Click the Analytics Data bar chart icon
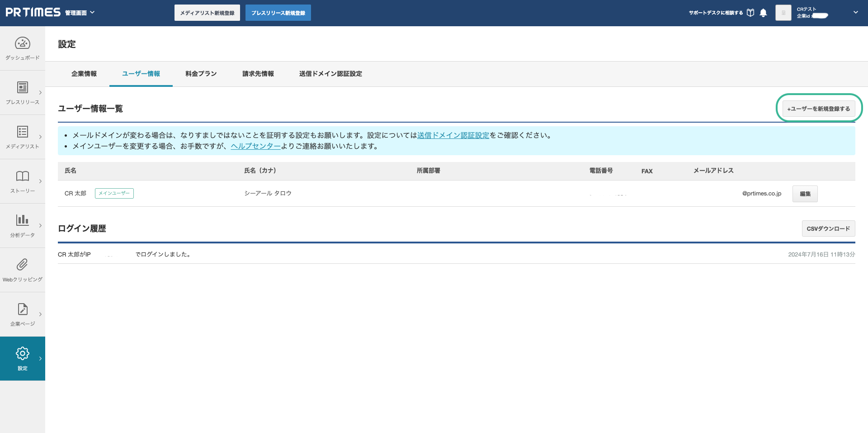Screen dimensions: 868x433 pyautogui.click(x=22, y=220)
